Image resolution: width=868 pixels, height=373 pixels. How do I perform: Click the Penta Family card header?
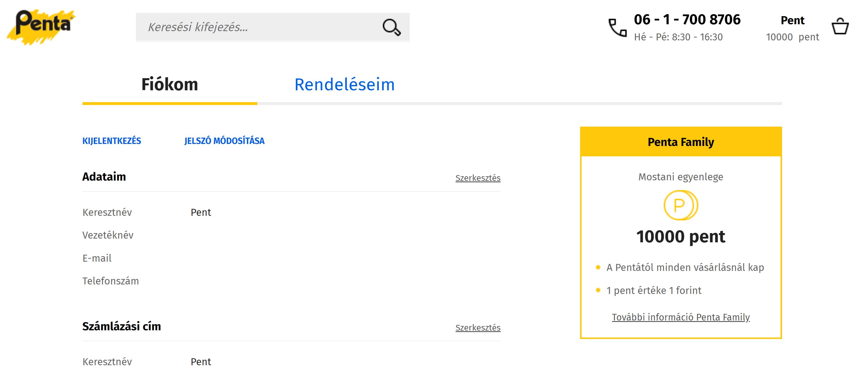click(x=681, y=142)
